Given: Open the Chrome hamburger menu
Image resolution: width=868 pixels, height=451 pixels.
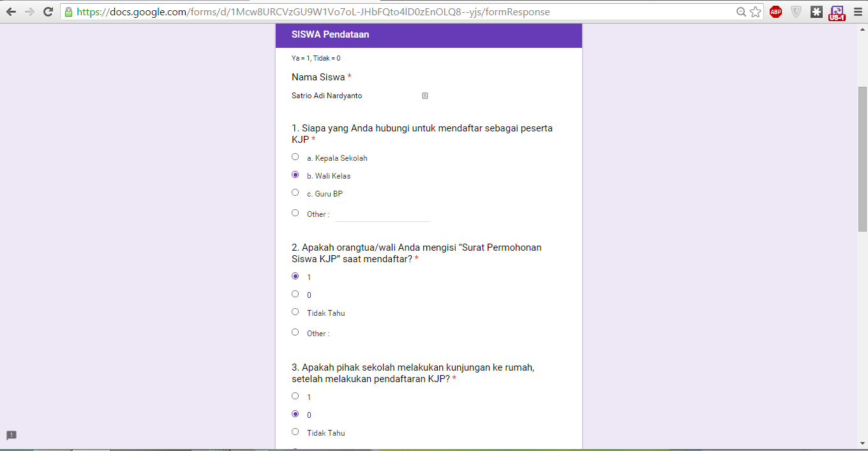Looking at the screenshot, I should (x=858, y=11).
